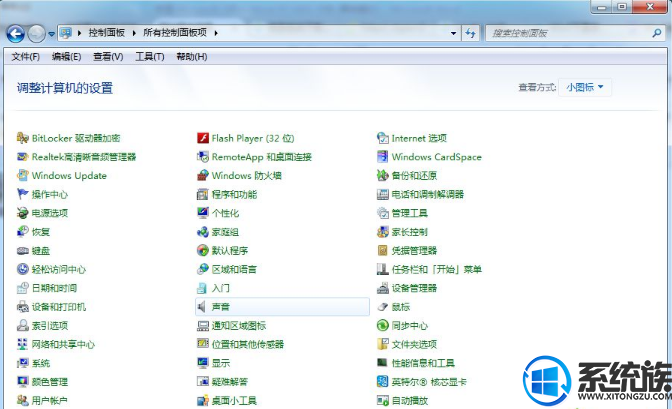
Task: Open the 凭据管理器 link
Action: 414,250
